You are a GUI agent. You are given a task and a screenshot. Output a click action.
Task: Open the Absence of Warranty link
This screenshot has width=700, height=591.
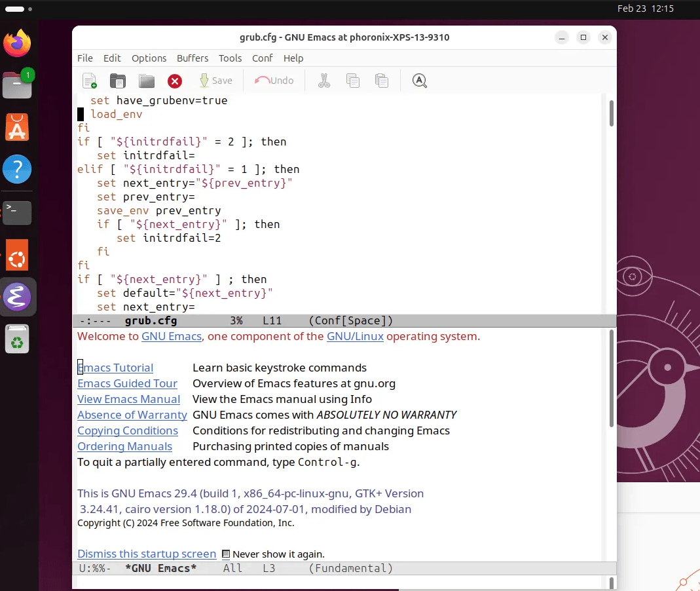[x=132, y=415]
